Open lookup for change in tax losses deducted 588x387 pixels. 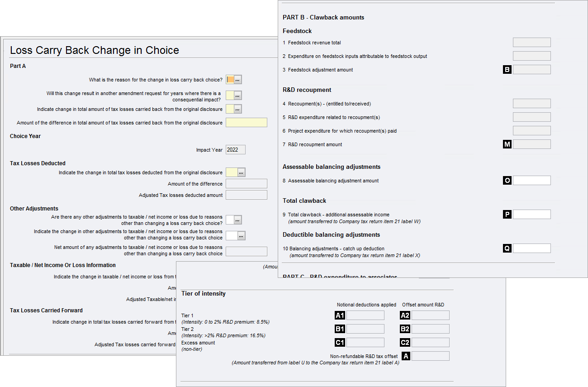242,172
